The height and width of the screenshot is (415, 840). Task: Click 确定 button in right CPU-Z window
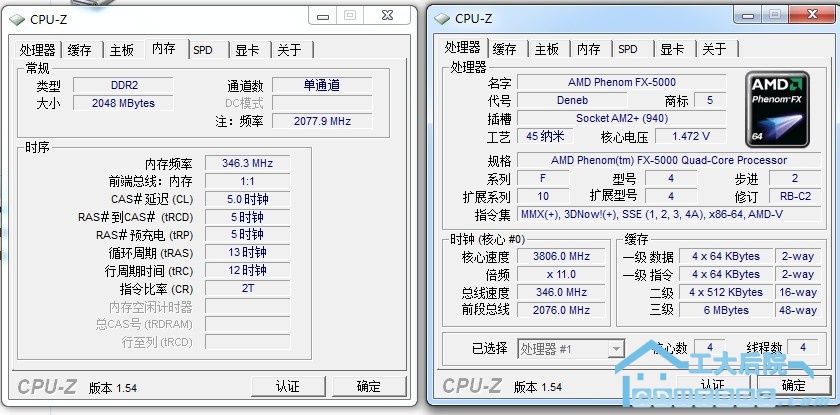coord(793,386)
